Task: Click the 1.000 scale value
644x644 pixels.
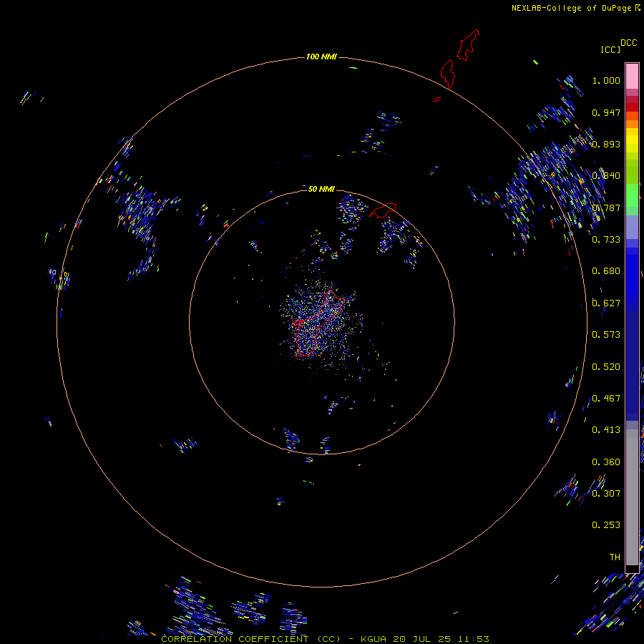Action: tap(606, 80)
